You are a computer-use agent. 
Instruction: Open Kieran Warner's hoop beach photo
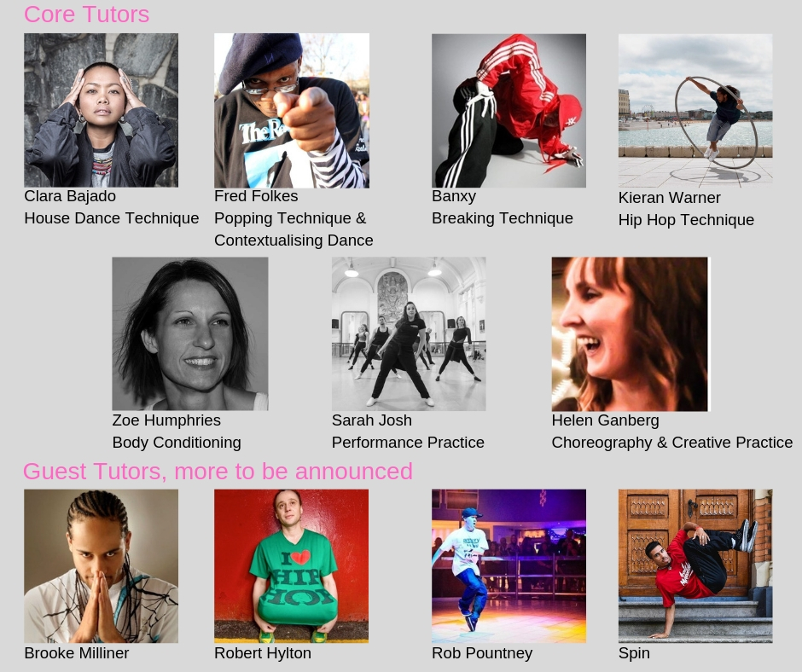(695, 111)
